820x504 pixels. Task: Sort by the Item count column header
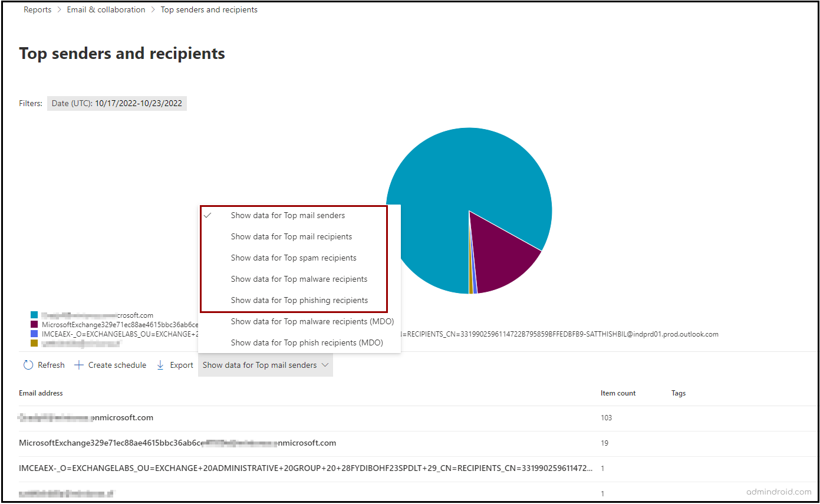pos(618,393)
